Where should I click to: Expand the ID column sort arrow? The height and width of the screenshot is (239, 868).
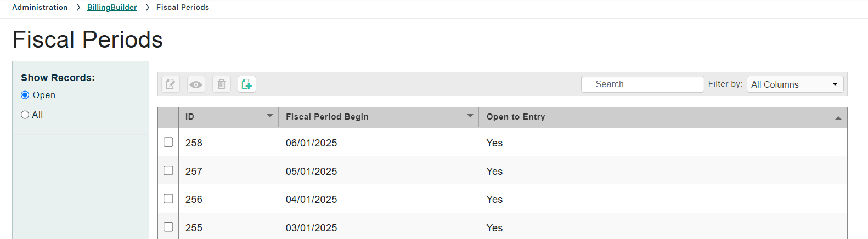[269, 116]
